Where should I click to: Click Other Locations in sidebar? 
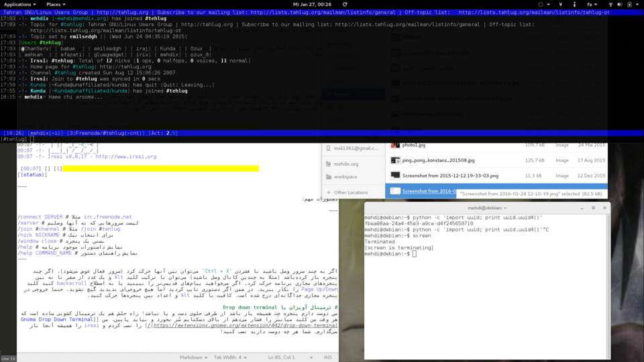tap(350, 192)
